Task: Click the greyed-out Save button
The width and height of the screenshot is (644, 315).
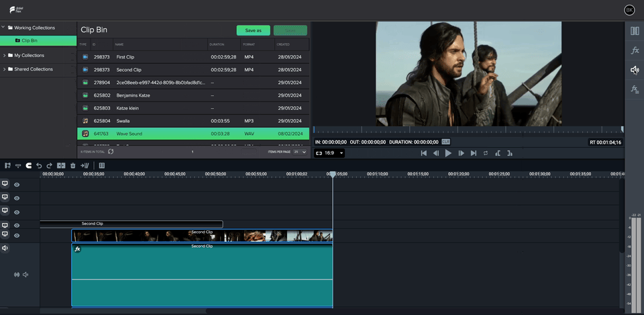Action: click(290, 30)
